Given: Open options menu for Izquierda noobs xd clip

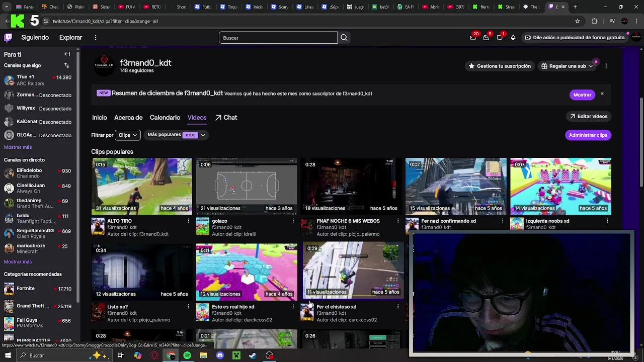Looking at the screenshot, I should click(x=607, y=221).
